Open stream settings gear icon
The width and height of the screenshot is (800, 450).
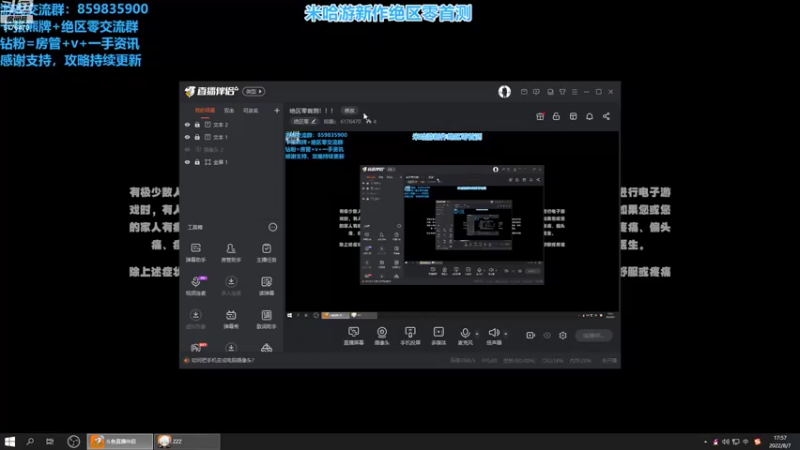click(563, 335)
